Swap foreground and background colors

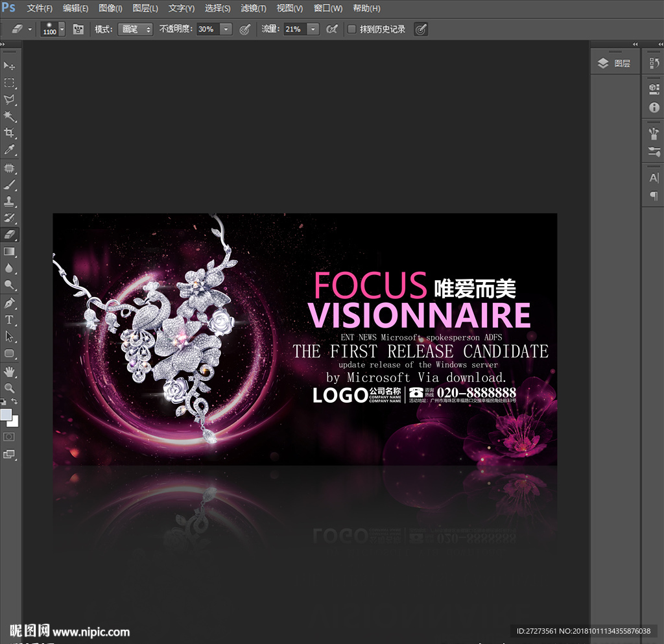click(x=14, y=401)
